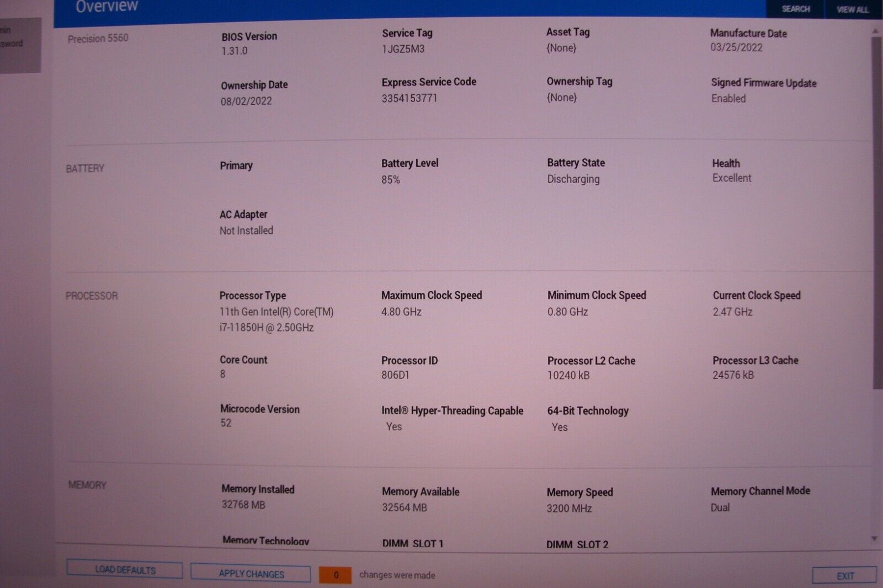This screenshot has height=588, width=883.
Task: Select Hyper-Threading Capable Yes value
Action: [394, 426]
